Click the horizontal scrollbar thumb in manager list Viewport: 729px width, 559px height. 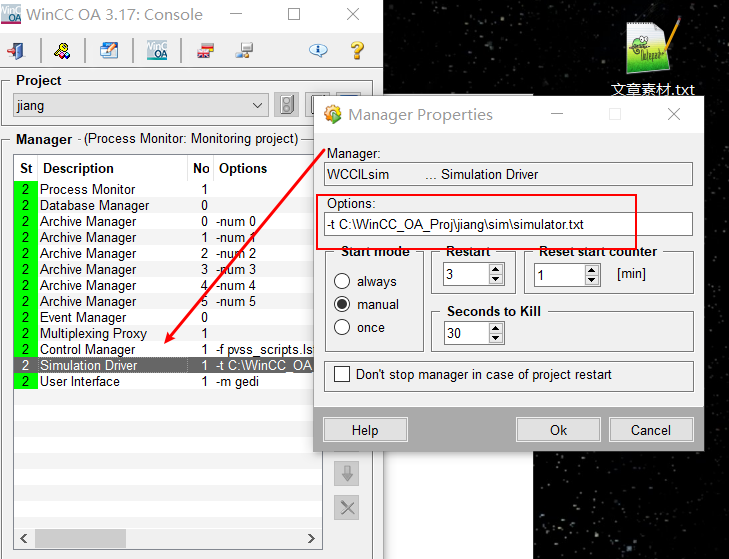coord(80,539)
